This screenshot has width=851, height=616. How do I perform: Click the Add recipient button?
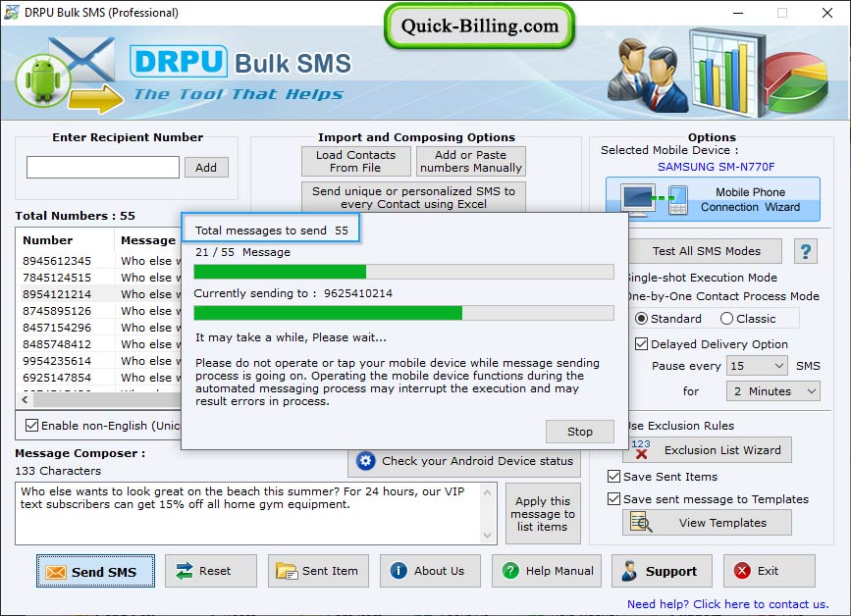[206, 168]
